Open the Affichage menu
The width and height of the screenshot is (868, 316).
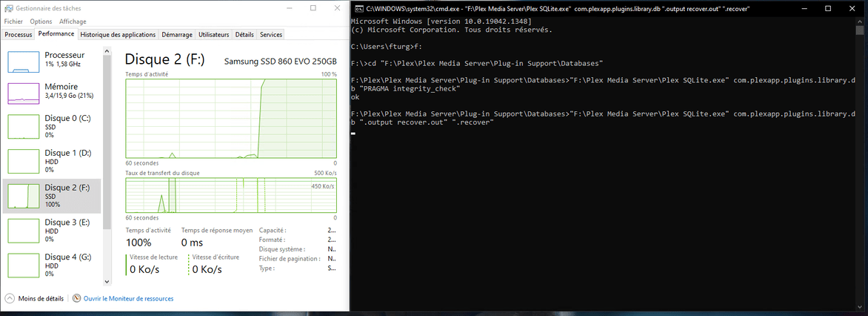pyautogui.click(x=73, y=21)
